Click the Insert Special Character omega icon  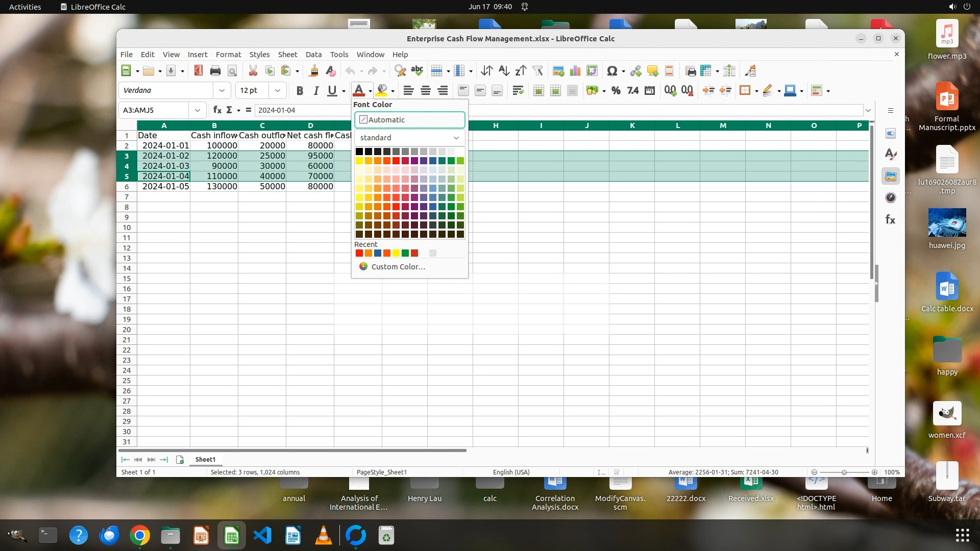tap(612, 71)
